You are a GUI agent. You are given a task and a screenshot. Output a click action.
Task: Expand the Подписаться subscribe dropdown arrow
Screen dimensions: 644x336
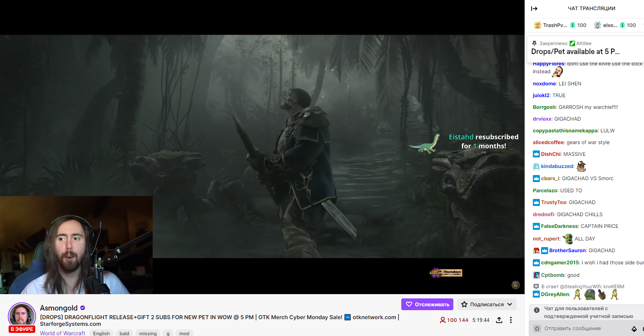pyautogui.click(x=510, y=304)
